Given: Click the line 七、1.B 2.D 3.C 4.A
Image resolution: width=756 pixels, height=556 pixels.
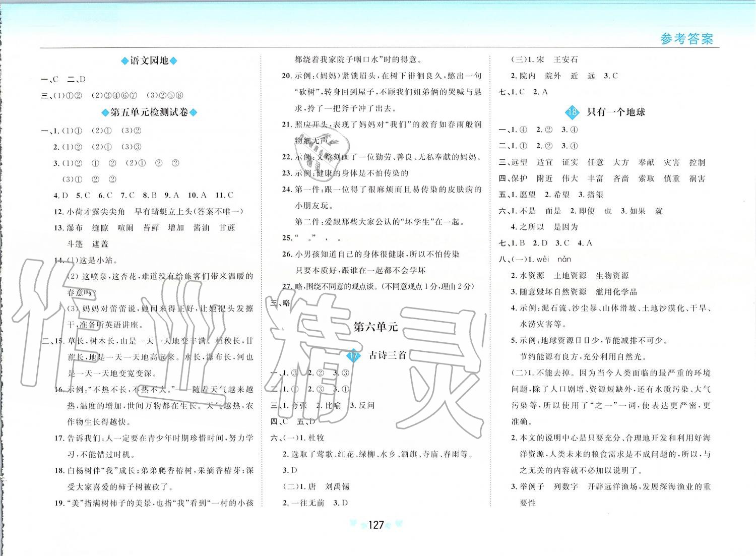Looking at the screenshot, I should (545, 243).
